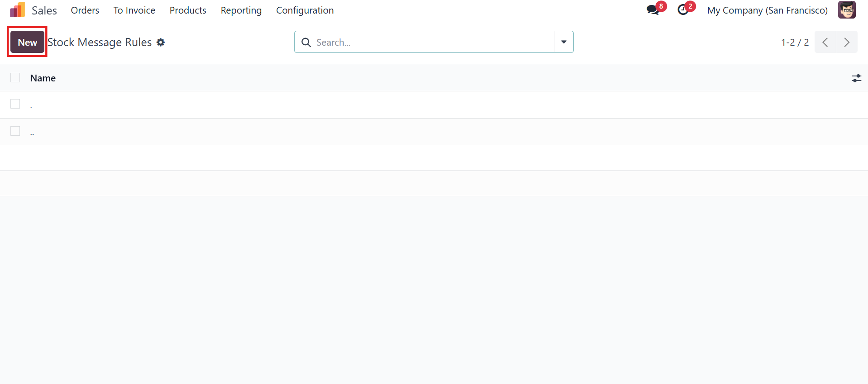Expand the search filter dropdown arrow
The height and width of the screenshot is (384, 868).
[x=564, y=42]
